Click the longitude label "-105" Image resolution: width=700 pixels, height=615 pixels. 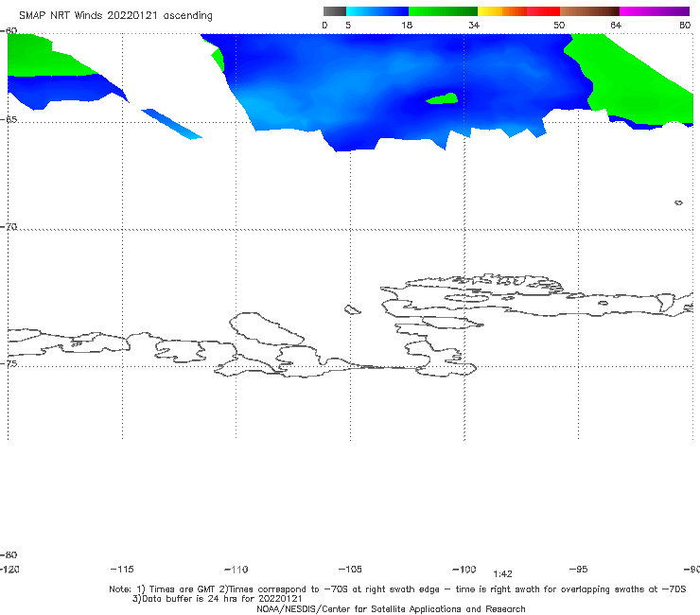[x=350, y=570]
